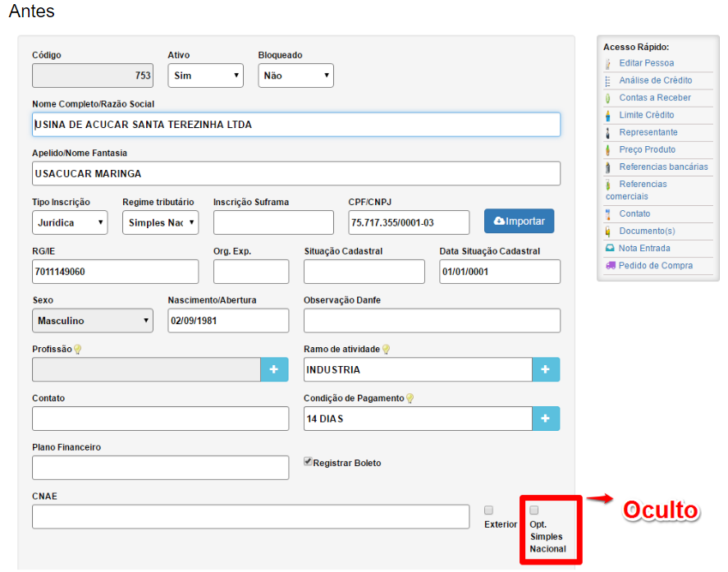Open the Bloqueado dropdown
Image resolution: width=728 pixels, height=572 pixels.
(x=295, y=76)
